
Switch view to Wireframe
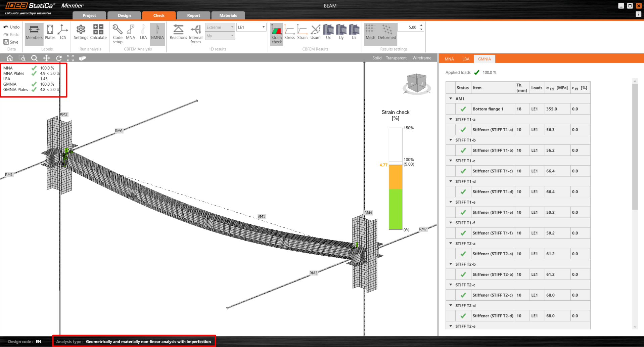pyautogui.click(x=422, y=58)
